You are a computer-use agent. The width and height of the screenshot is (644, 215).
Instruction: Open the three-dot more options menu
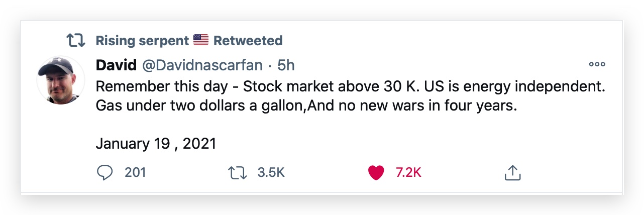click(x=597, y=65)
